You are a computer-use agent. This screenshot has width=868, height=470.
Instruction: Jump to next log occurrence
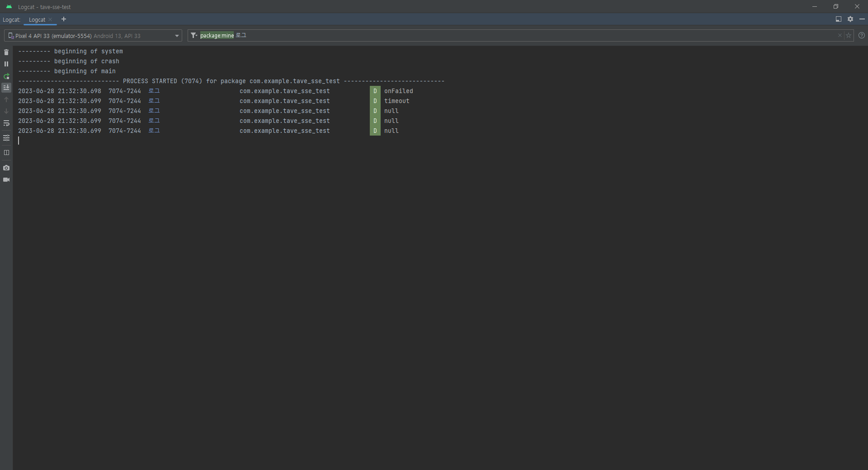(6, 111)
